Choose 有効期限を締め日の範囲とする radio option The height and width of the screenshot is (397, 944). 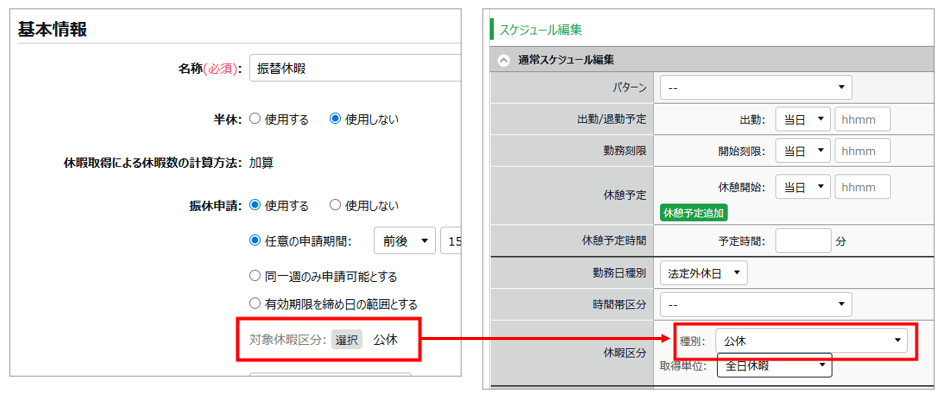coord(254,304)
